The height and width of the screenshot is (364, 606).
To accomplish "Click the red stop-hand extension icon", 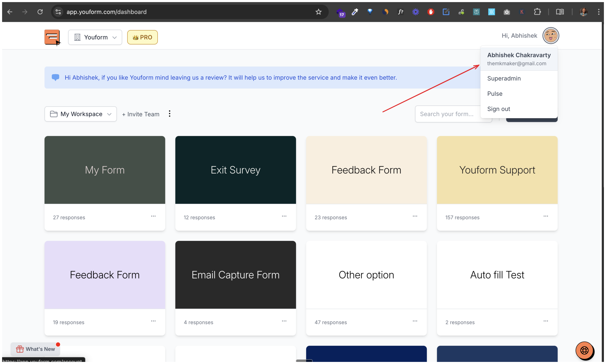I will pyautogui.click(x=431, y=12).
